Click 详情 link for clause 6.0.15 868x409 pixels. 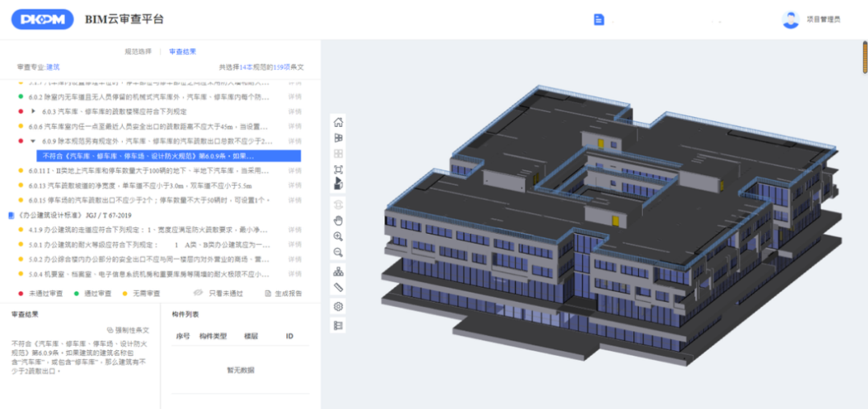[x=294, y=200]
